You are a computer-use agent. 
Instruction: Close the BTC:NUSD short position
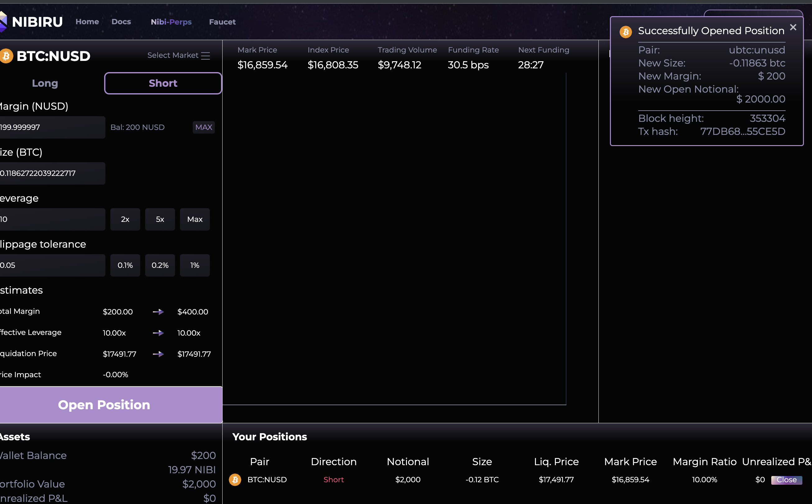coord(786,480)
